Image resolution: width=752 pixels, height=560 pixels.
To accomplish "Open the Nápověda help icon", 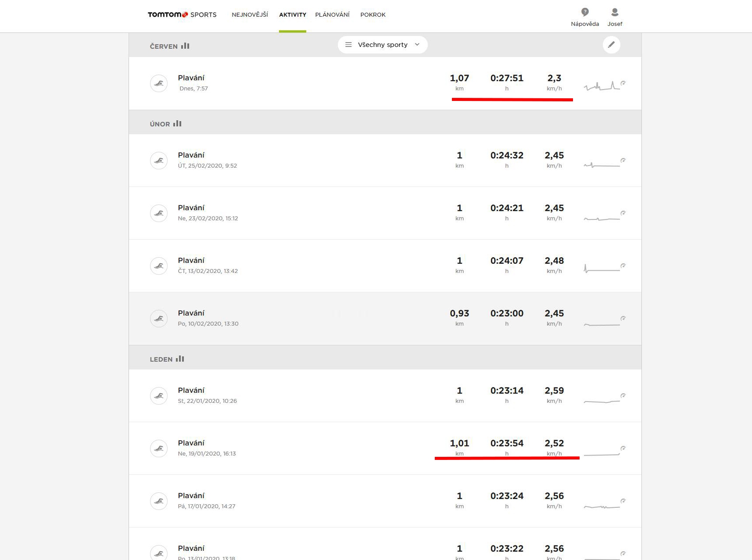I will click(x=584, y=12).
